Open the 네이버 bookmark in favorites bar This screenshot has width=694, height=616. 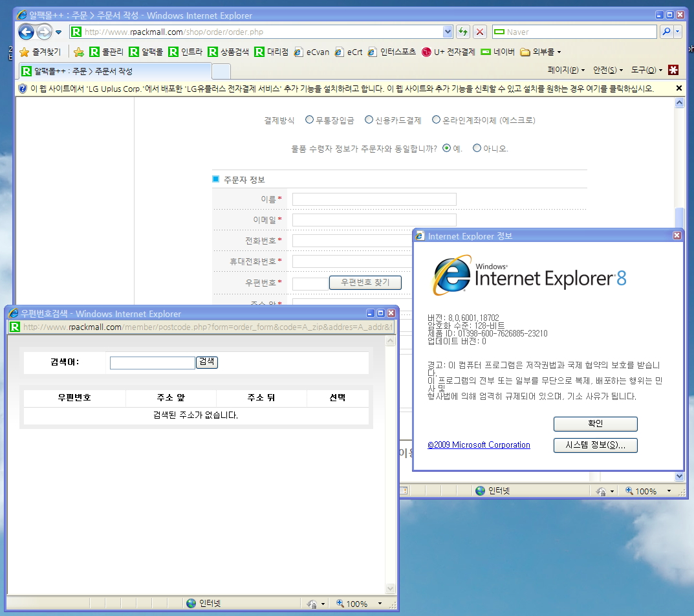click(497, 52)
